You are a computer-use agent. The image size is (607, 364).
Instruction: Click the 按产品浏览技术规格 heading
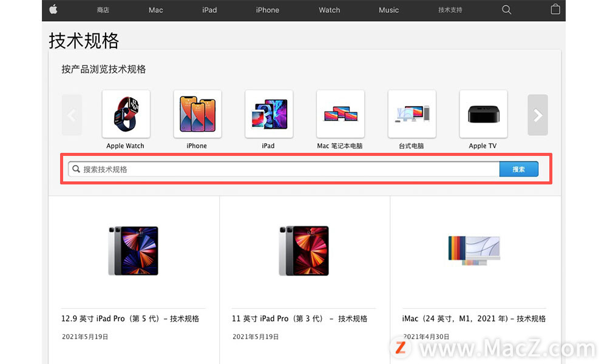(104, 69)
